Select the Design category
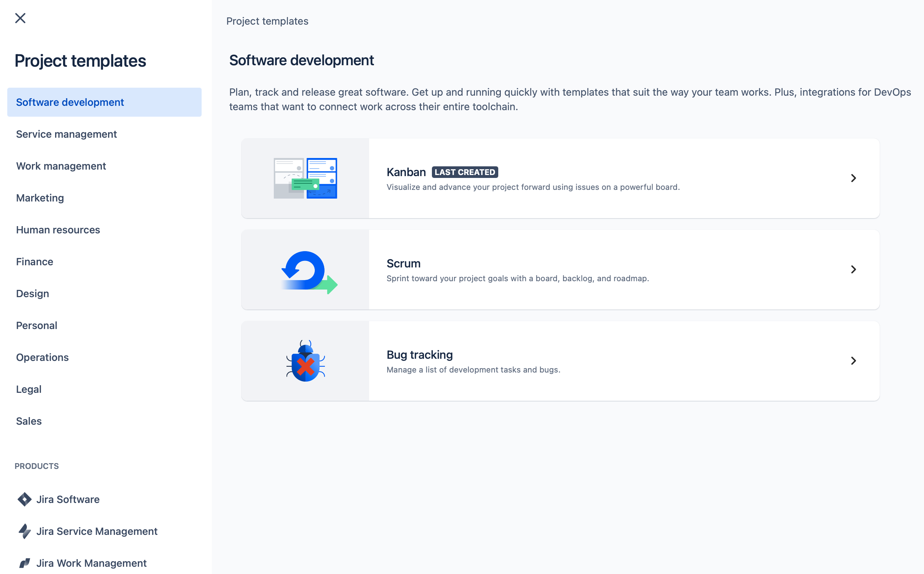The height and width of the screenshot is (574, 924). [x=104, y=294]
